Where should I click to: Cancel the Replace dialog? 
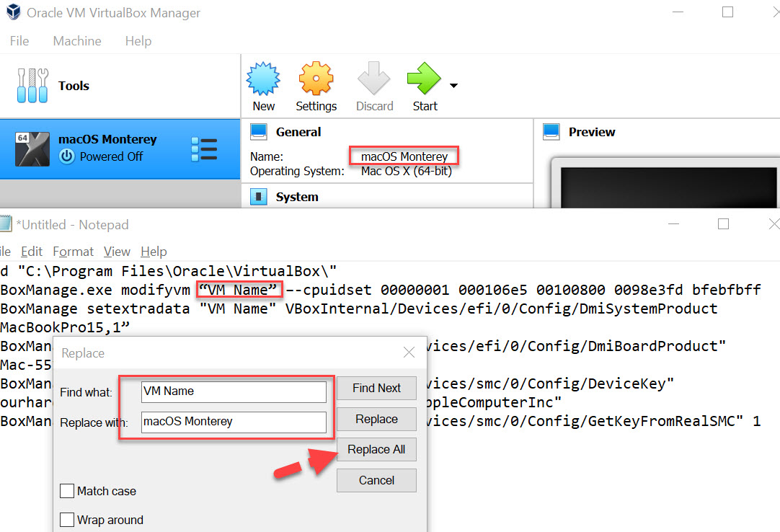tap(376, 480)
